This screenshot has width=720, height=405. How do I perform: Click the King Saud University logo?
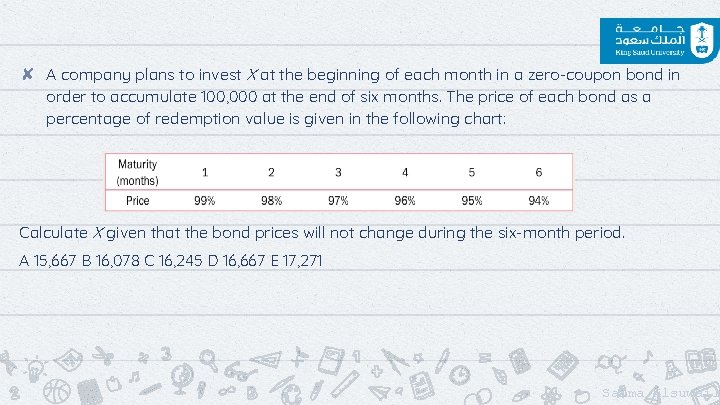click(654, 40)
